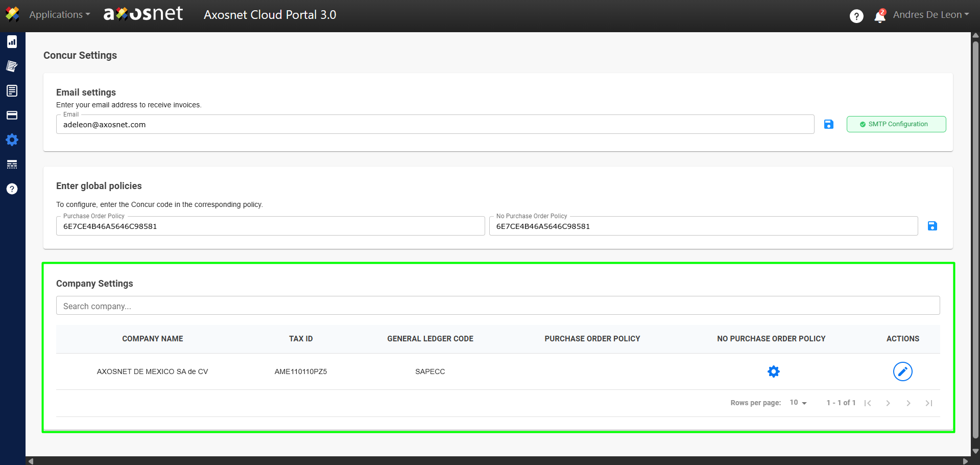Go to previous page of company table
The image size is (980, 465).
click(x=888, y=403)
